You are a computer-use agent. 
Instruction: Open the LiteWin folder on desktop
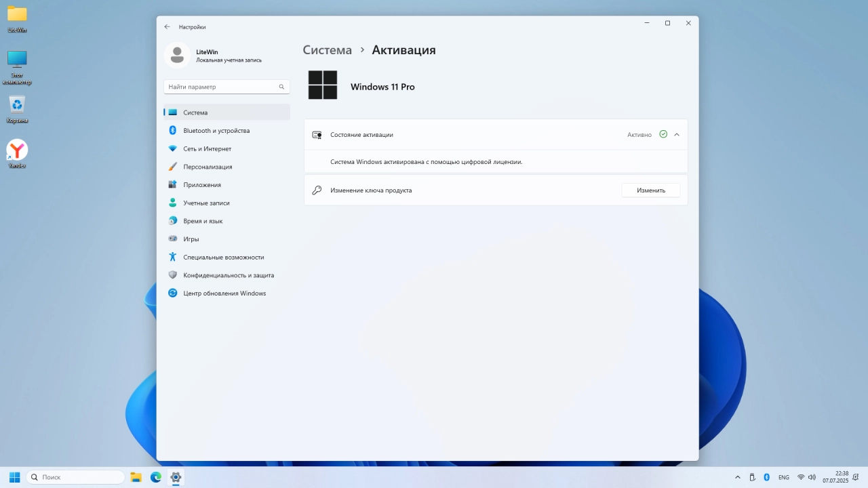pyautogui.click(x=17, y=18)
